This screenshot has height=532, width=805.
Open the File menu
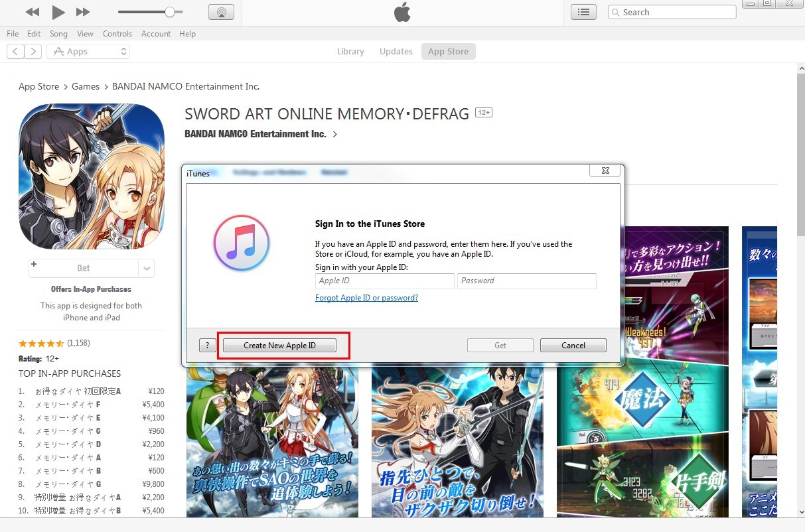tap(13, 34)
